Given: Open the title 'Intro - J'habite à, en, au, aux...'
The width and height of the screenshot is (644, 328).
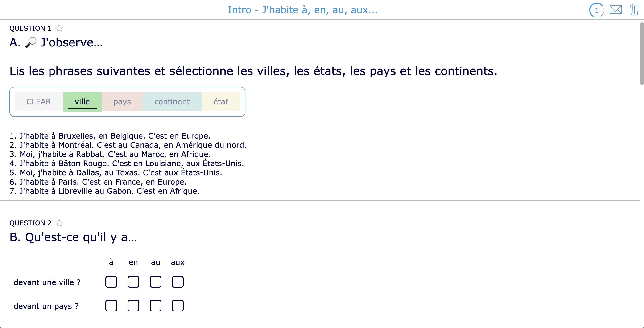Looking at the screenshot, I should click(302, 10).
